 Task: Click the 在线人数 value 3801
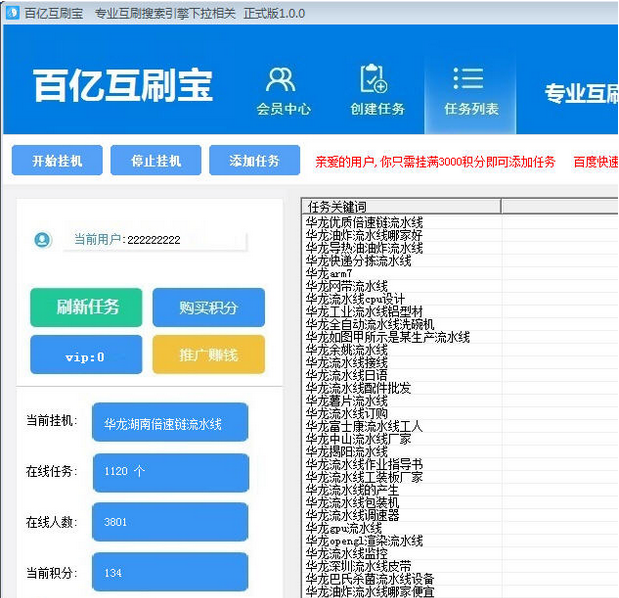pyautogui.click(x=170, y=522)
